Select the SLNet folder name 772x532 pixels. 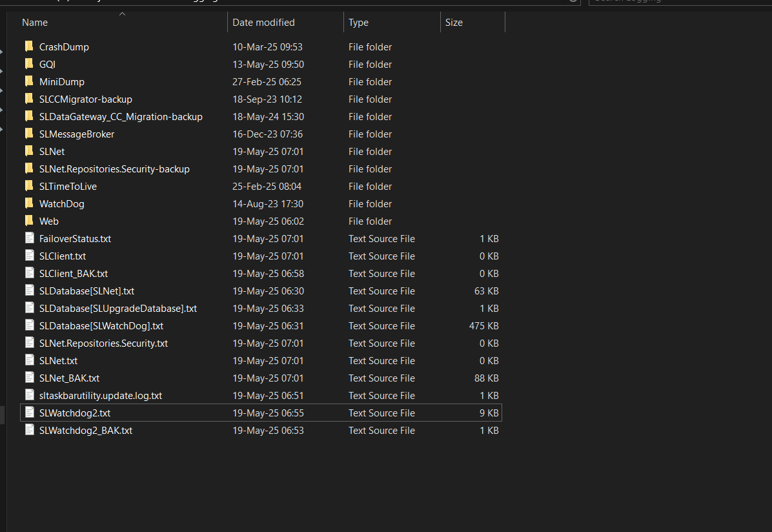click(x=52, y=152)
